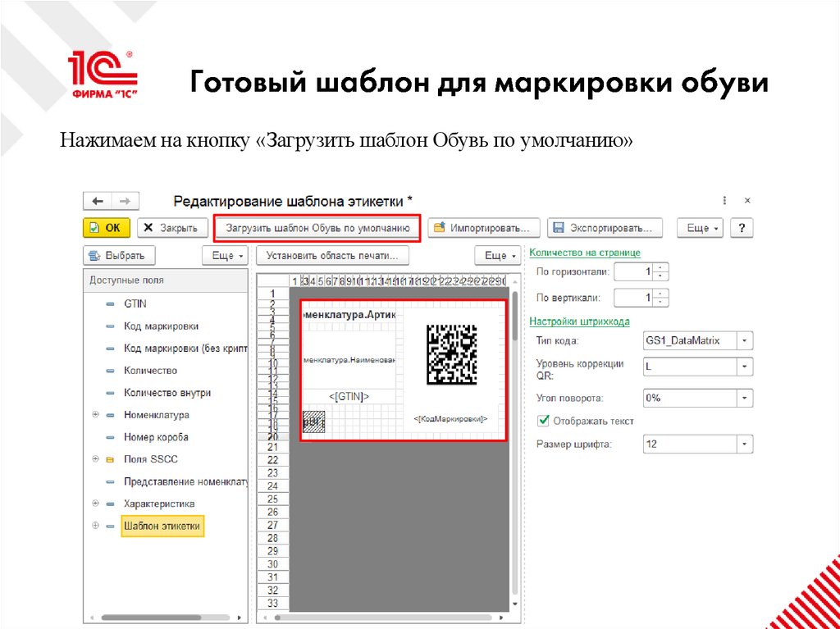Select Код маркировки (без крипт field
Screen dimensions: 840x629
pos(185,349)
